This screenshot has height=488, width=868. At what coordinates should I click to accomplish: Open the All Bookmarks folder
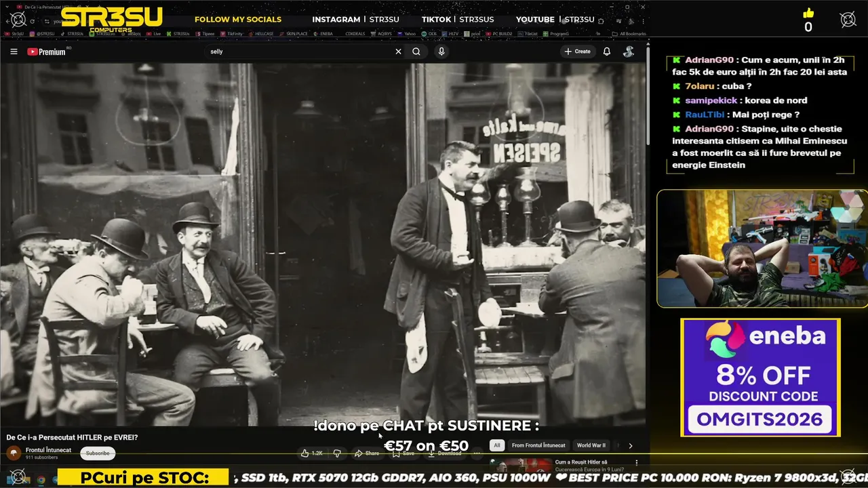[629, 33]
